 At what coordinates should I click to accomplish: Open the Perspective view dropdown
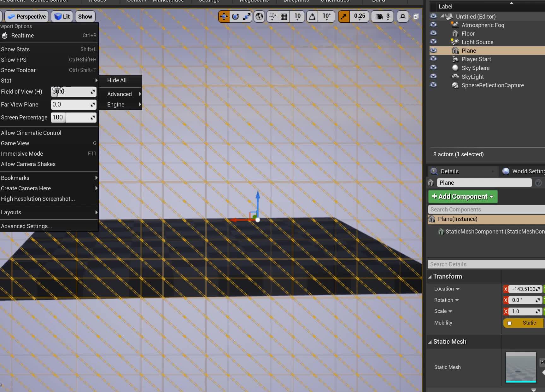click(26, 16)
